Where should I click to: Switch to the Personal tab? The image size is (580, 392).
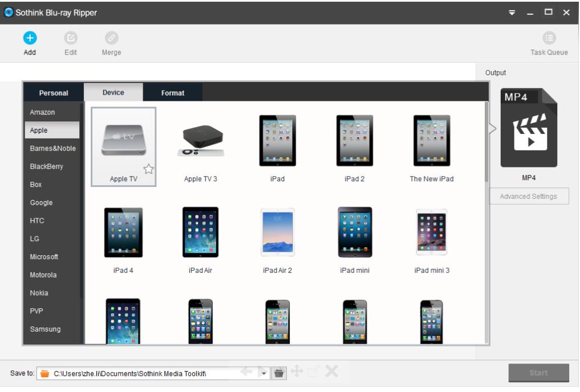[54, 93]
